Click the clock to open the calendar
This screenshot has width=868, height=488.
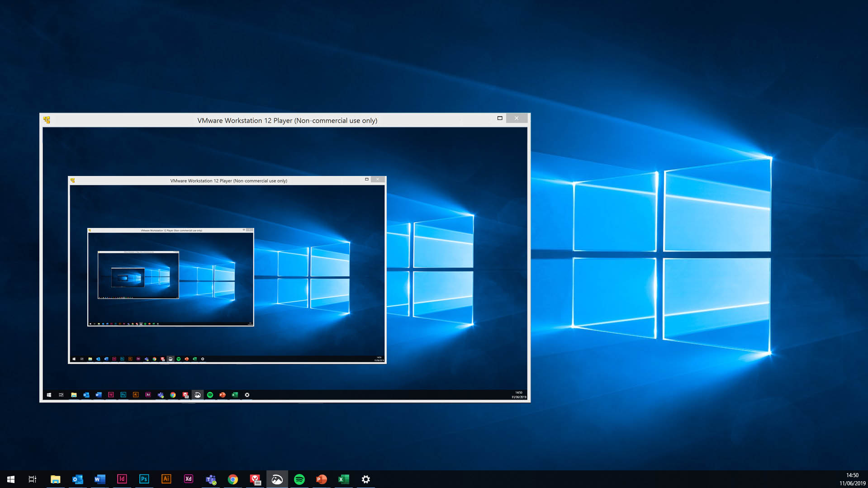tap(851, 478)
